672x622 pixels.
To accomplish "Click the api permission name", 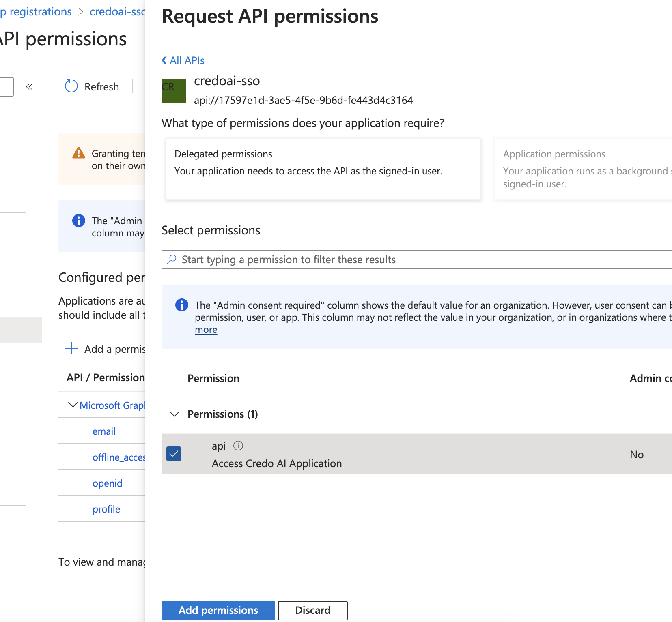I will 219,446.
